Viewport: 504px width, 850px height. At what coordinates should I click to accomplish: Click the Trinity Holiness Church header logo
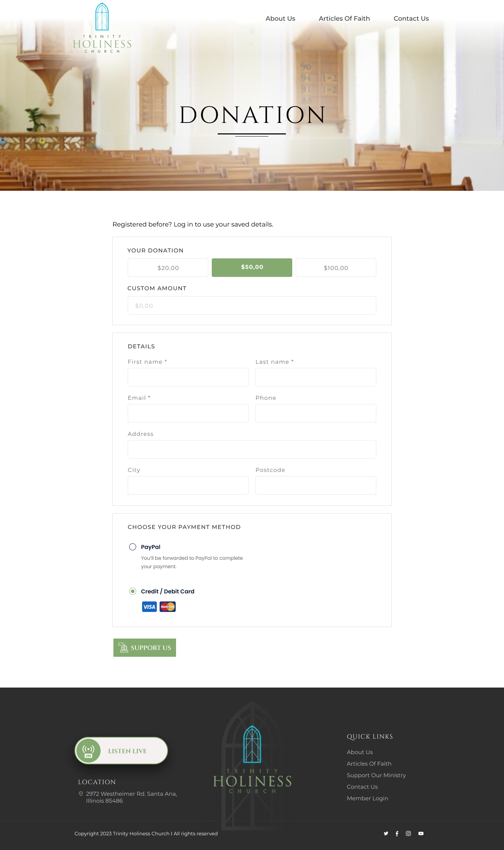coord(102,29)
